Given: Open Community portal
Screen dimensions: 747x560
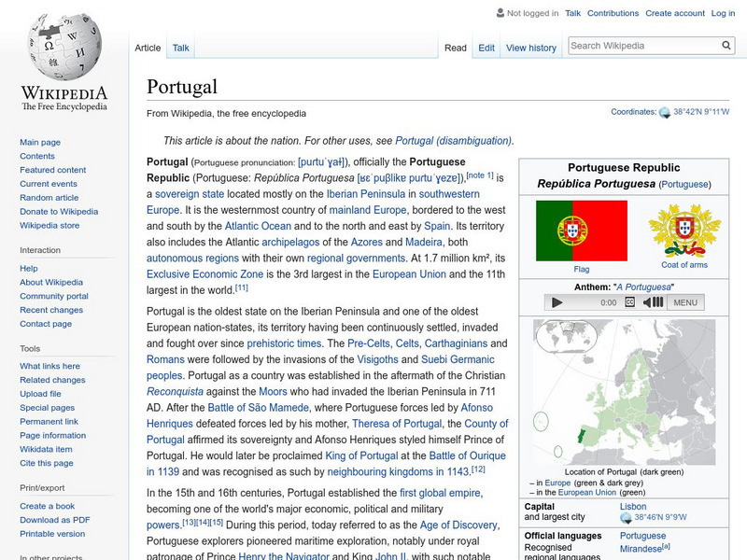Looking at the screenshot, I should [54, 296].
